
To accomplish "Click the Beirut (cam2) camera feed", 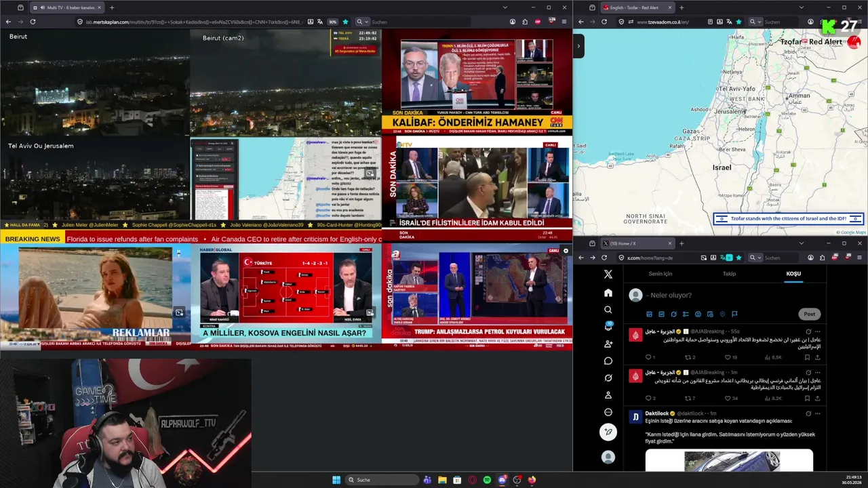I will tap(285, 81).
